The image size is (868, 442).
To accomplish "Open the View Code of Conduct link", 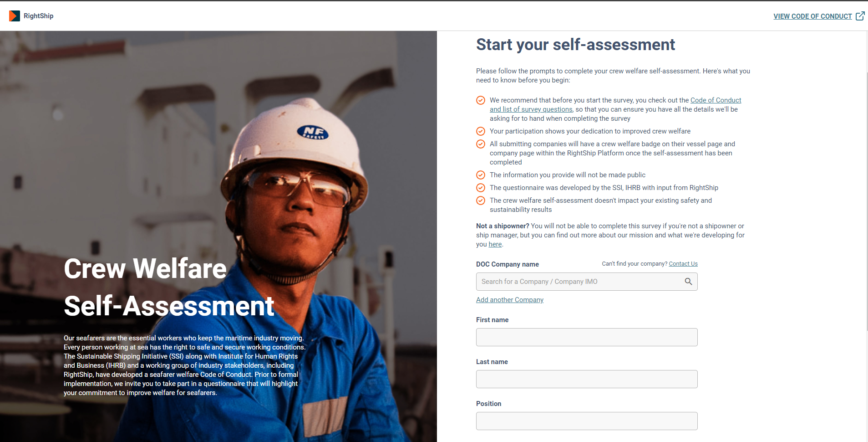I will click(x=812, y=16).
